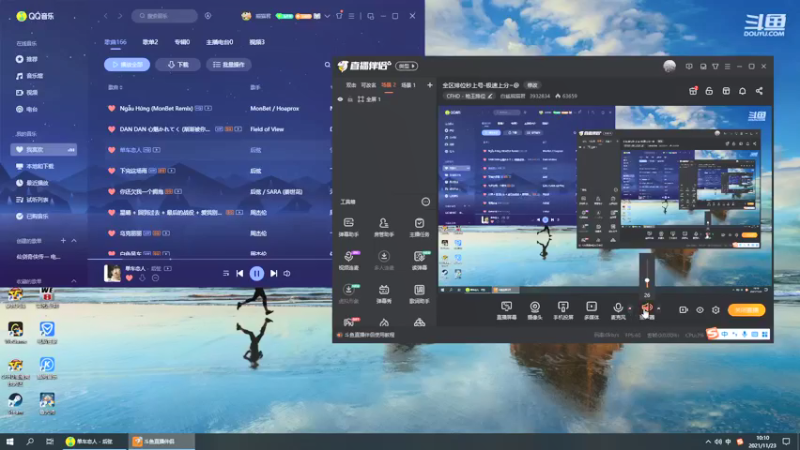Click streamer avatar in streaming window title bar

[x=669, y=66]
